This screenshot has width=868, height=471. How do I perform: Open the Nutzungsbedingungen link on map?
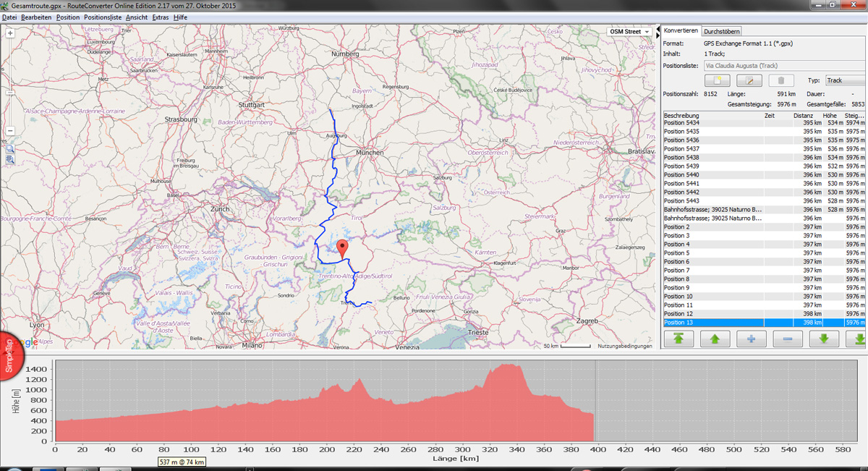[624, 346]
